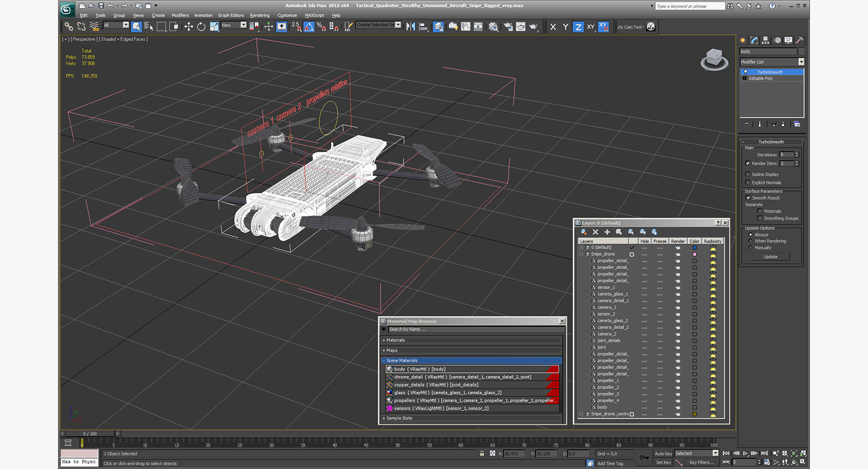Click Go to End playback button

(x=764, y=453)
